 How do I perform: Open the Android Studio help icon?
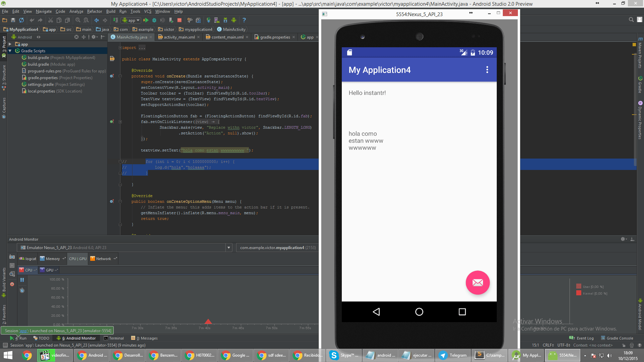pos(244,20)
